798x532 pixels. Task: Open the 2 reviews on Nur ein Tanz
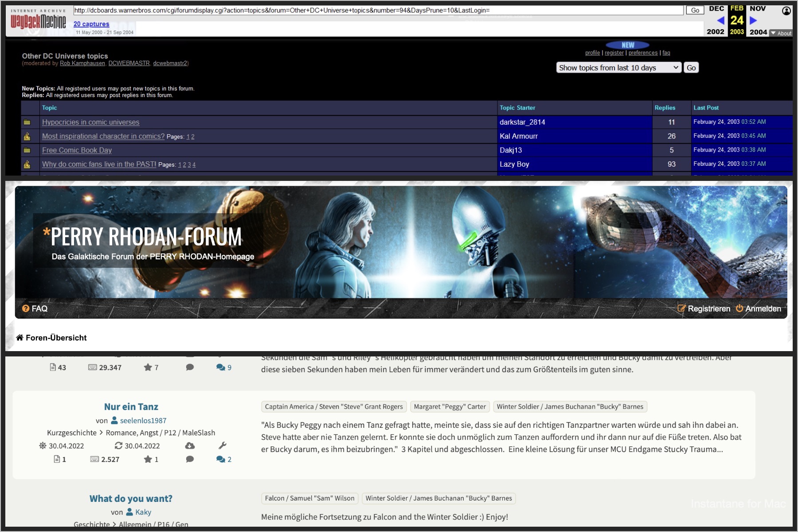click(x=224, y=459)
